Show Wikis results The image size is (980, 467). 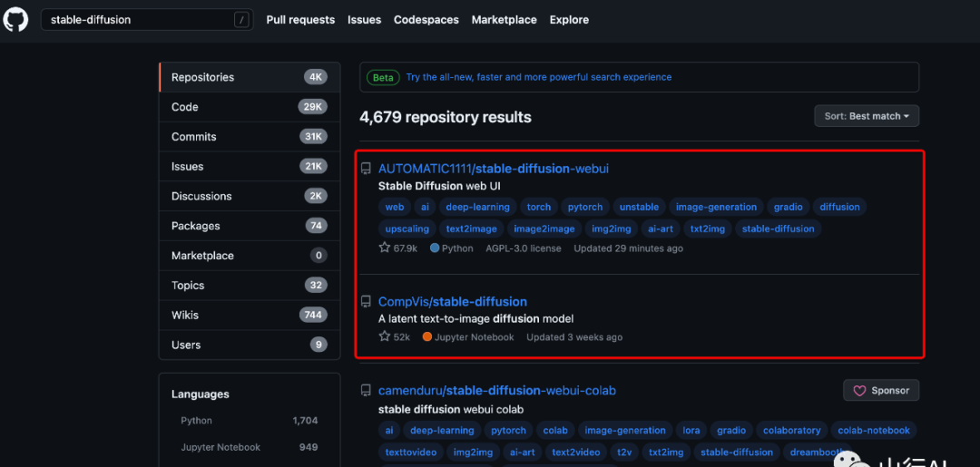tap(250, 316)
